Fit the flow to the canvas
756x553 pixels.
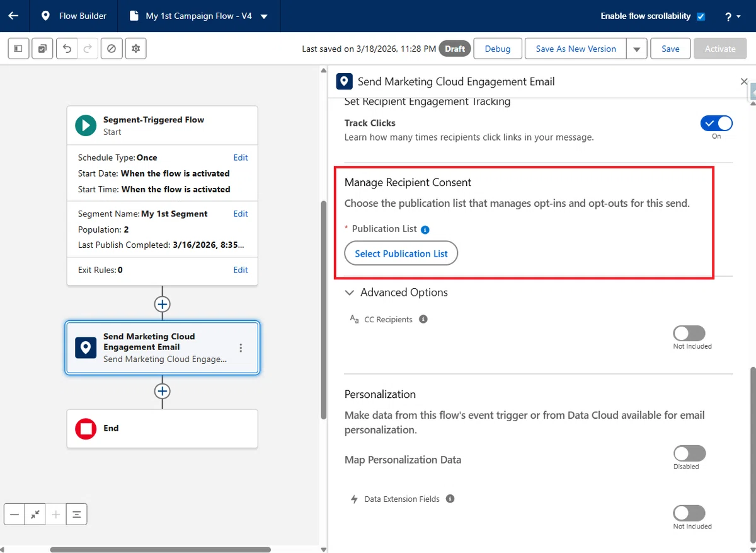(35, 515)
